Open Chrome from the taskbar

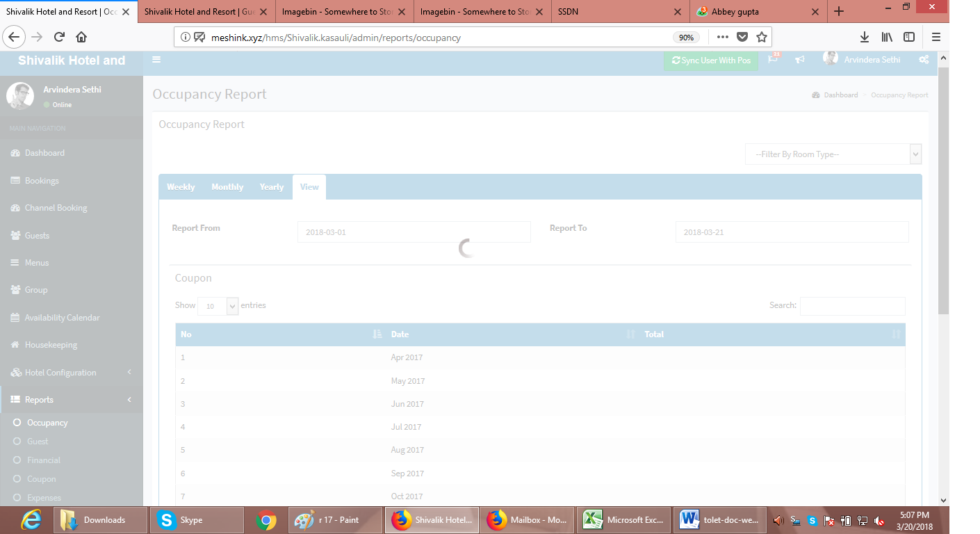pos(266,520)
